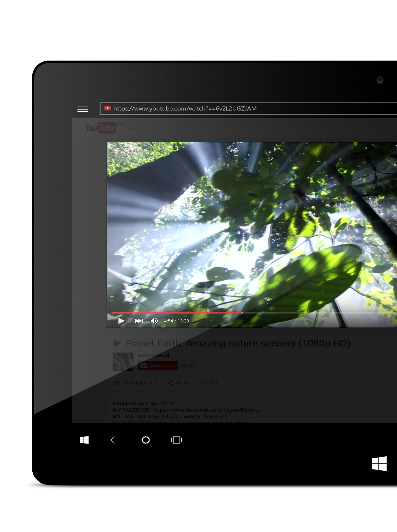Image resolution: width=397 pixels, height=532 pixels.
Task: Click the Planet Earth video title
Action: [238, 343]
